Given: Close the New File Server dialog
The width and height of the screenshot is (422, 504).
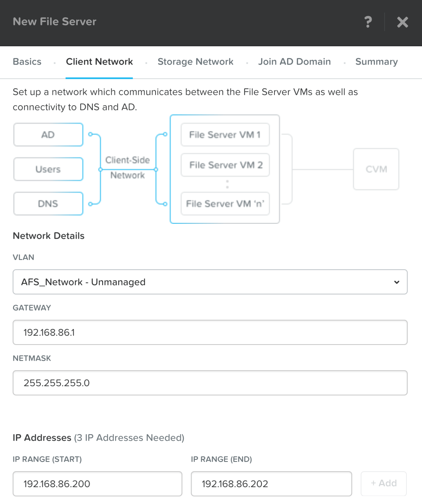Looking at the screenshot, I should point(402,22).
